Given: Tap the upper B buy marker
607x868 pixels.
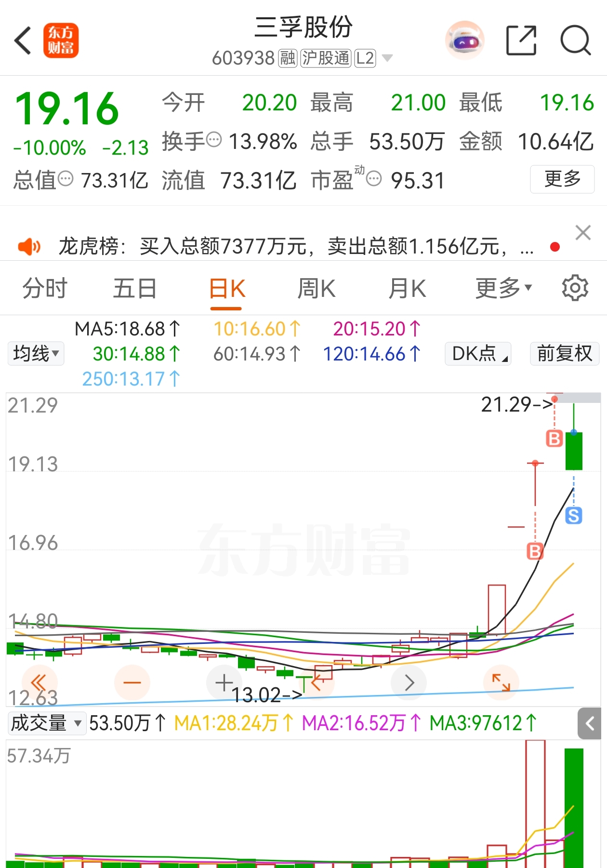Looking at the screenshot, I should 554,439.
